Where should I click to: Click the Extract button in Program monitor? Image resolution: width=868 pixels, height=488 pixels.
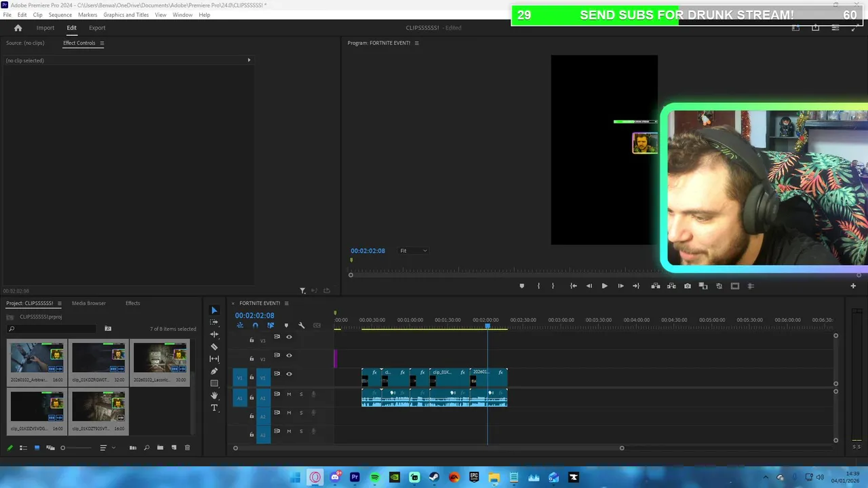coord(671,286)
